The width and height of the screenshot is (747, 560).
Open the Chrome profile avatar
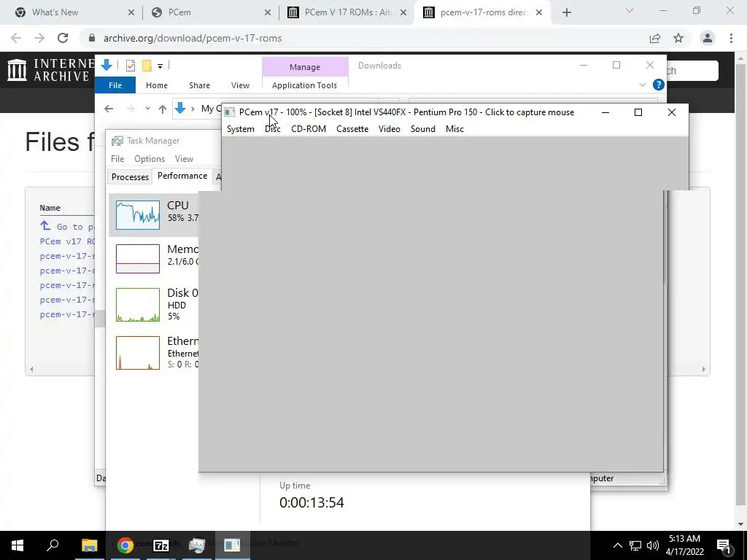click(x=708, y=38)
